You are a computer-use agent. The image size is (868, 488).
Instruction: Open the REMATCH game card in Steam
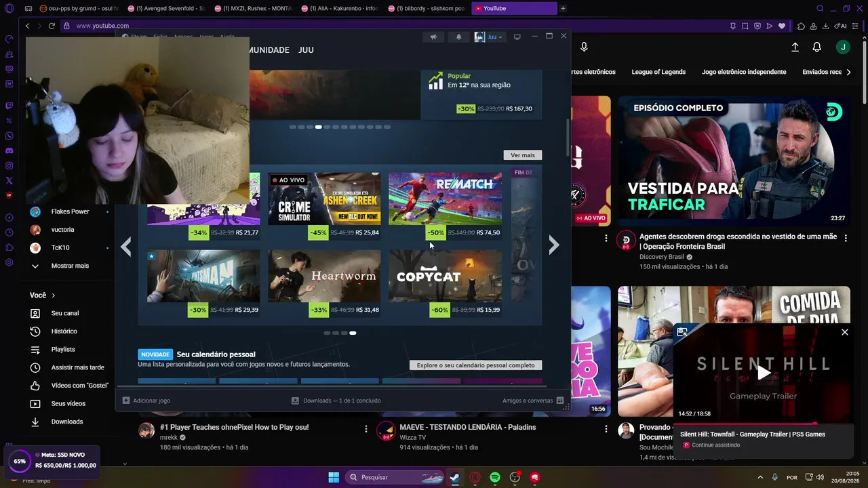(x=446, y=206)
